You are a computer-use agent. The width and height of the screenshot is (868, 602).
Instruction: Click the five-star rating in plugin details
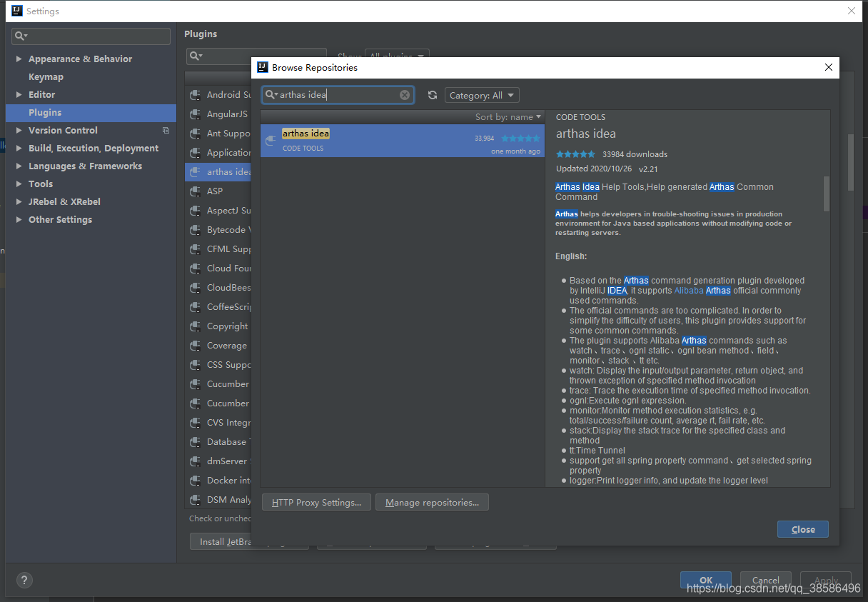[575, 154]
